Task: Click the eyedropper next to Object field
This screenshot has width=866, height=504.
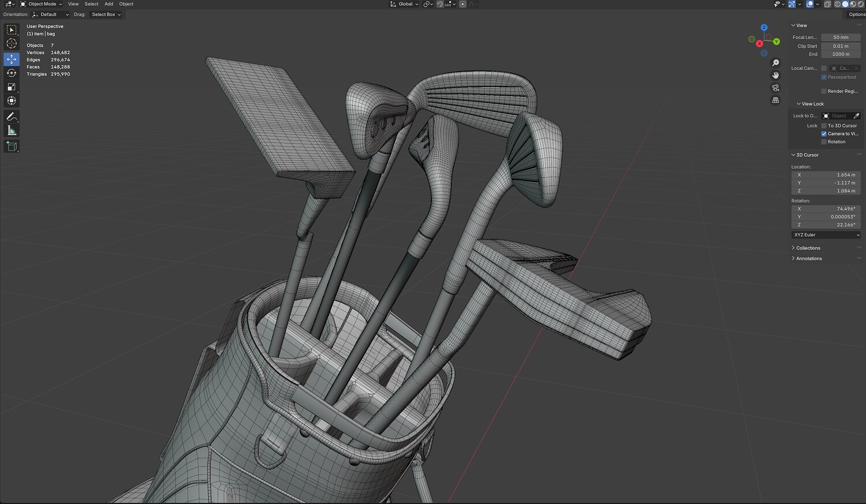Action: 856,116
